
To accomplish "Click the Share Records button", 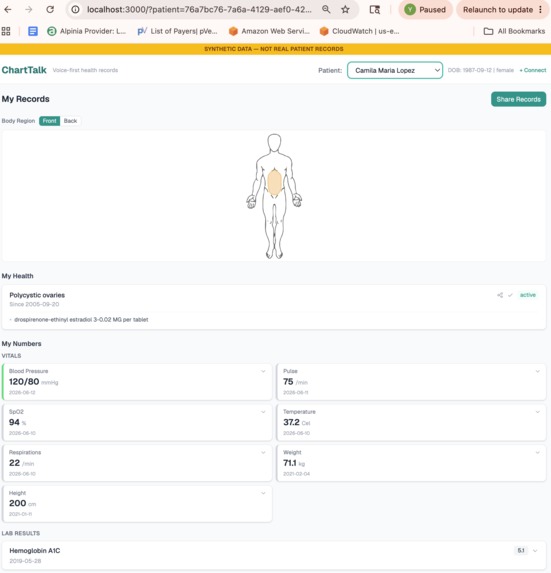I will point(518,99).
